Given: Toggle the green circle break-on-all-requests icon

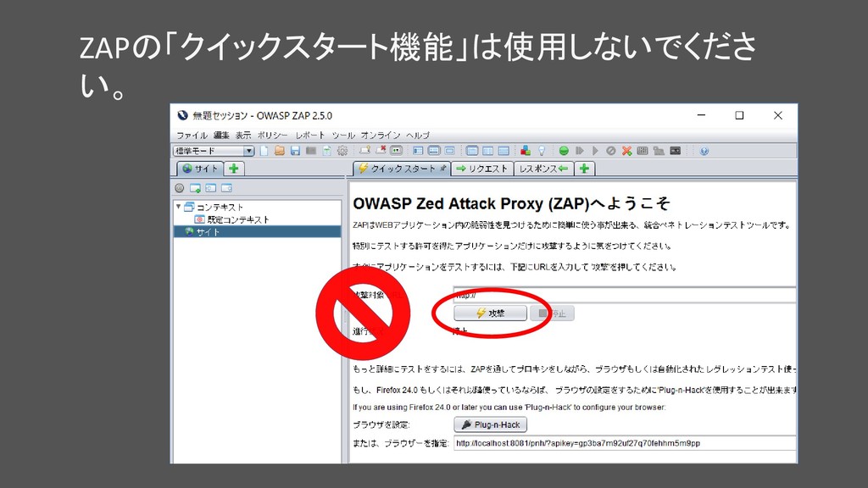Looking at the screenshot, I should pyautogui.click(x=564, y=151).
